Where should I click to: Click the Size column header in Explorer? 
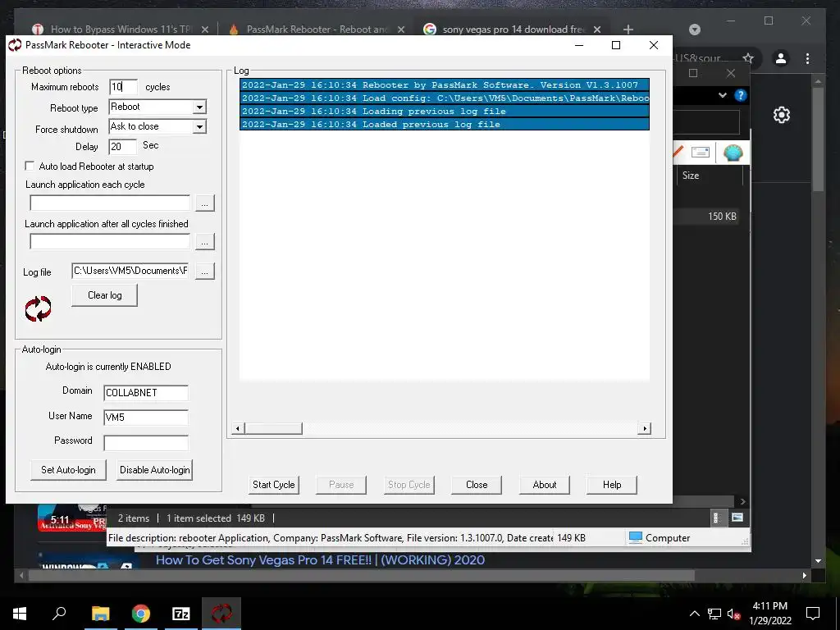coord(691,176)
